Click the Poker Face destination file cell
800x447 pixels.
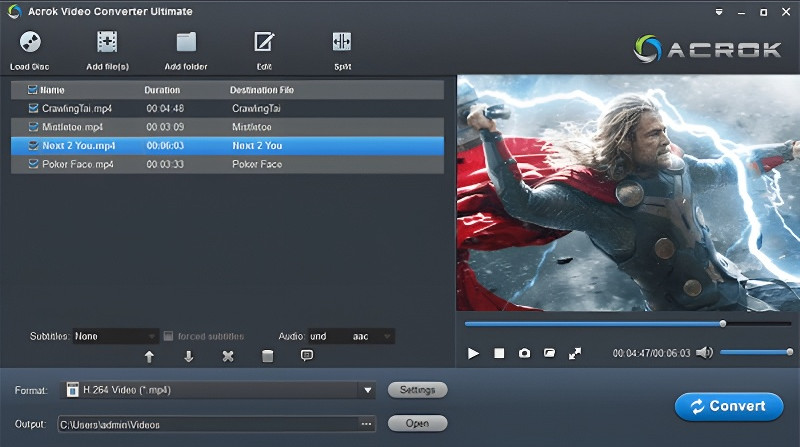click(257, 164)
